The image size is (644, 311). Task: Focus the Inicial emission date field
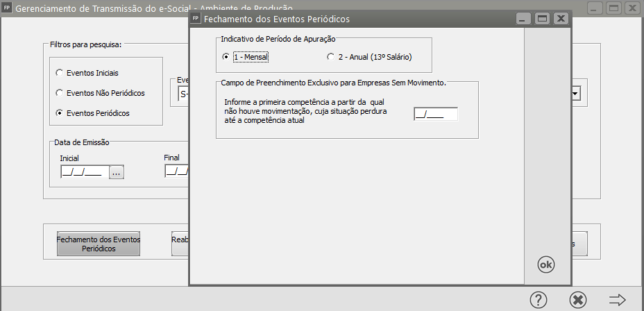tap(83, 172)
